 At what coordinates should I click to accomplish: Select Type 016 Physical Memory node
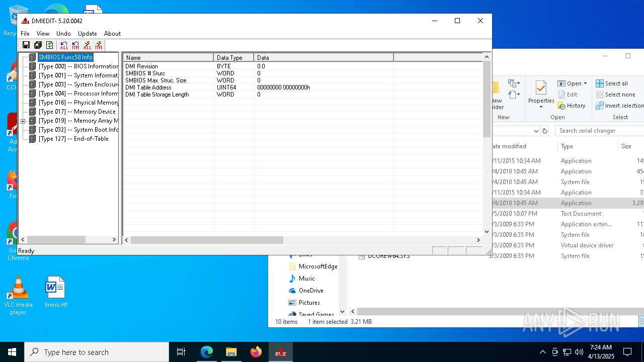coord(78,103)
